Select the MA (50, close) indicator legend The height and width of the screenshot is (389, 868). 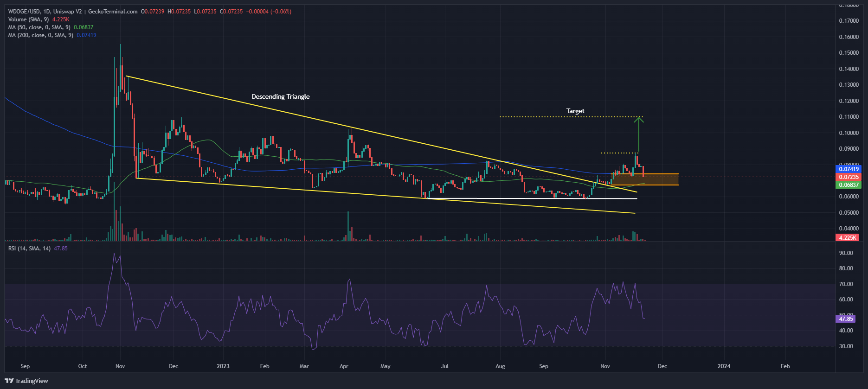coord(39,27)
